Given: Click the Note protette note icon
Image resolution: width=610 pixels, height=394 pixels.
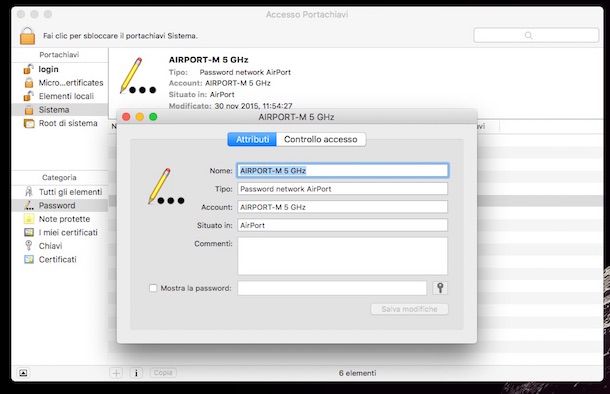Looking at the screenshot, I should click(29, 219).
